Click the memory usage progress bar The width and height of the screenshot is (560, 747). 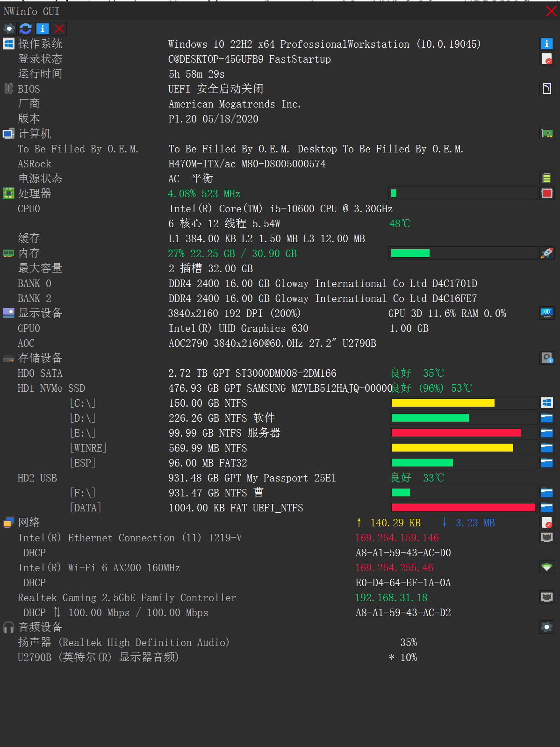(463, 253)
